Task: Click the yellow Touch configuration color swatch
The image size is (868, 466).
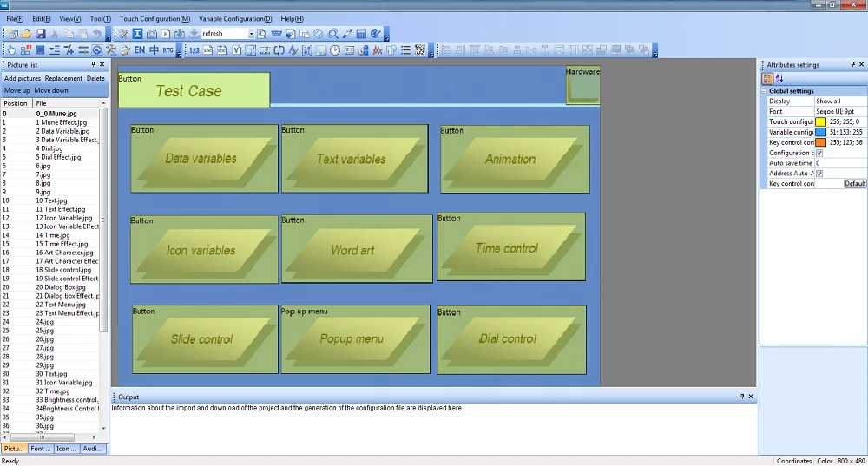Action: point(820,122)
